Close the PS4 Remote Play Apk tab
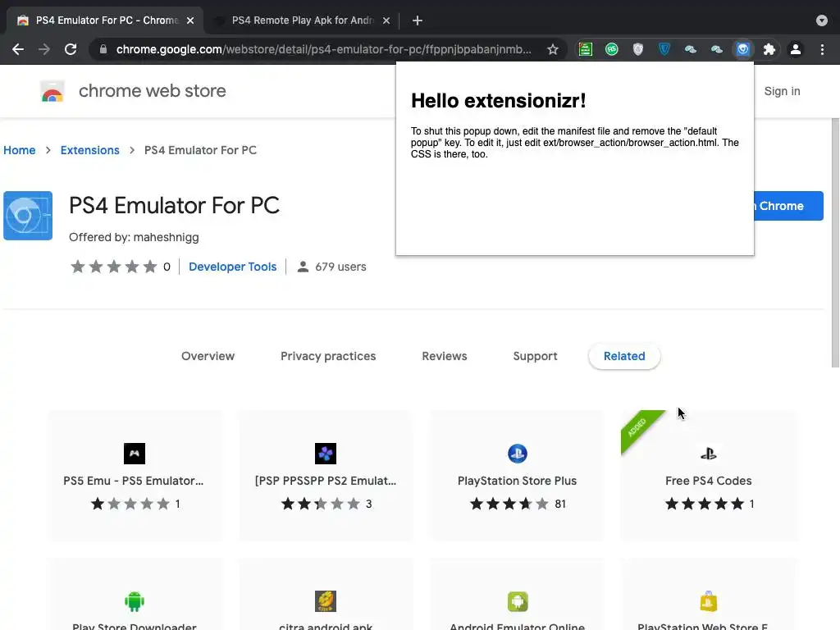840x630 pixels. 386,21
